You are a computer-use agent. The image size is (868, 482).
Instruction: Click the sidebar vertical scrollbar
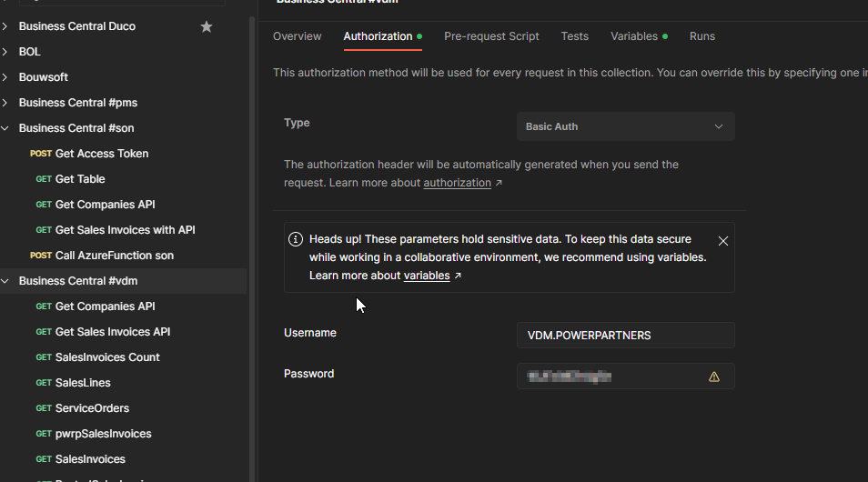(252, 249)
